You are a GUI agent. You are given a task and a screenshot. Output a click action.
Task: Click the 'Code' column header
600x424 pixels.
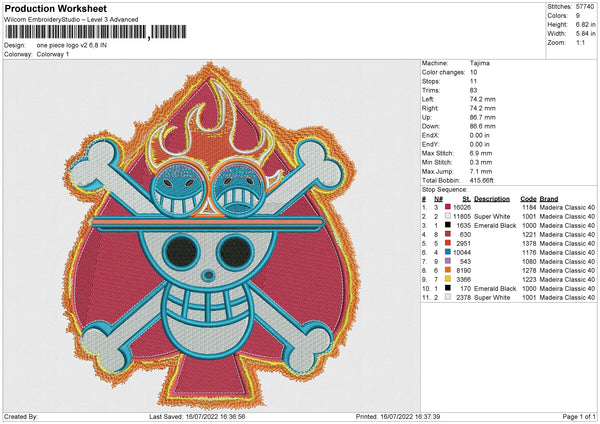click(x=528, y=199)
